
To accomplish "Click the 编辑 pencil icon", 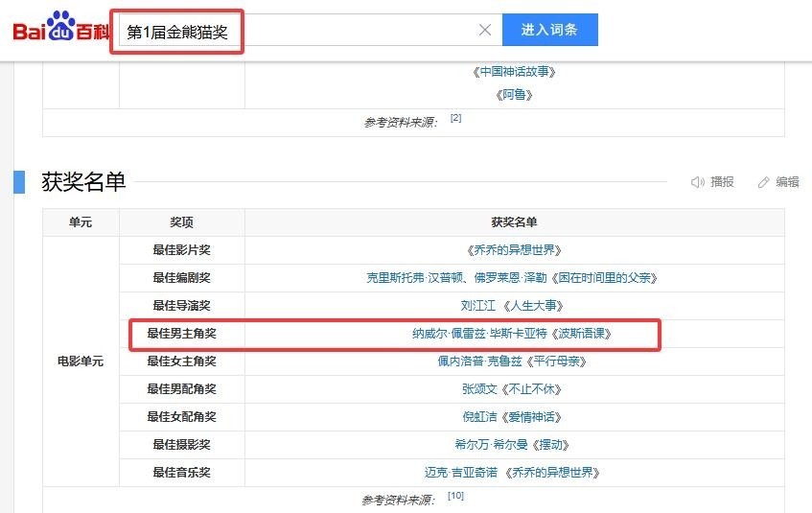I will [x=763, y=182].
